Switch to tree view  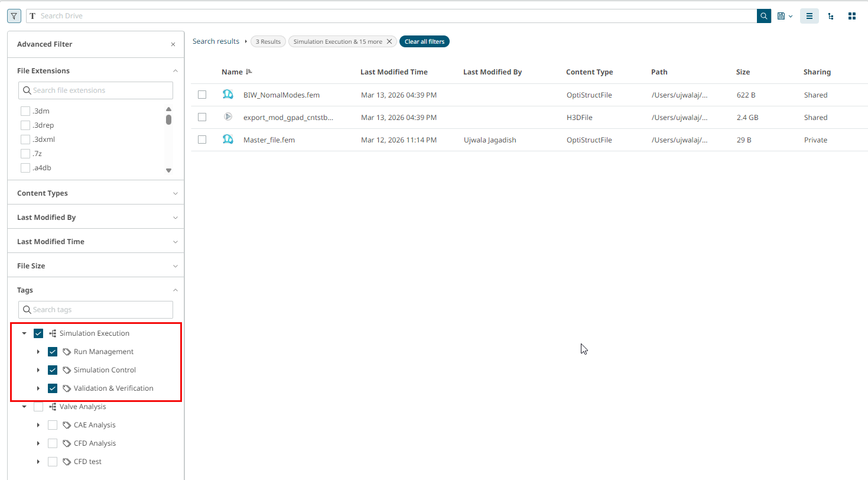tap(831, 16)
